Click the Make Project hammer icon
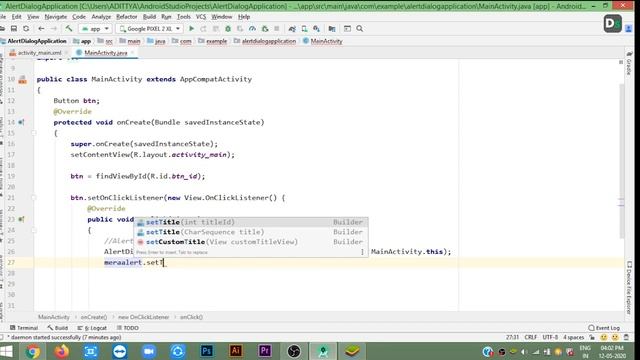The image size is (640, 360). (69, 29)
